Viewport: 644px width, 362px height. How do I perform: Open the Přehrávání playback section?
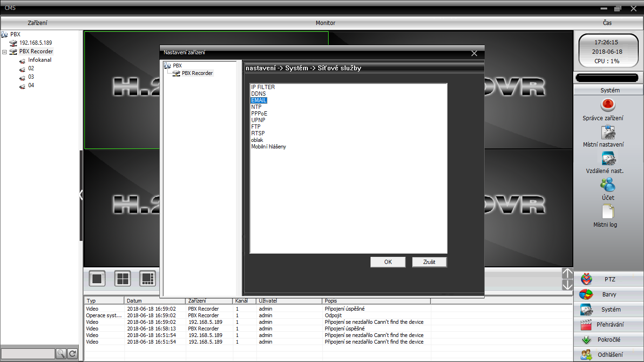[x=609, y=325]
